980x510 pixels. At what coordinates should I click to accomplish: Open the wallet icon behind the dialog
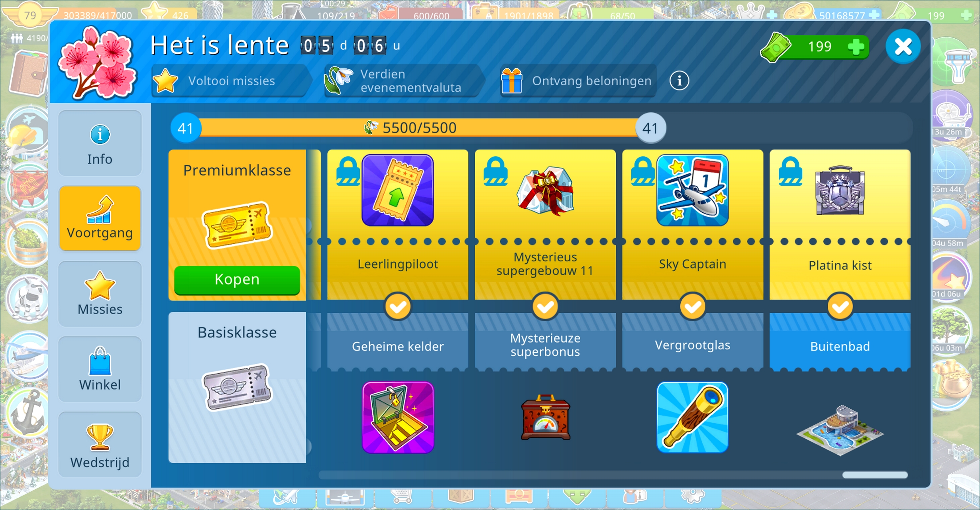29,74
